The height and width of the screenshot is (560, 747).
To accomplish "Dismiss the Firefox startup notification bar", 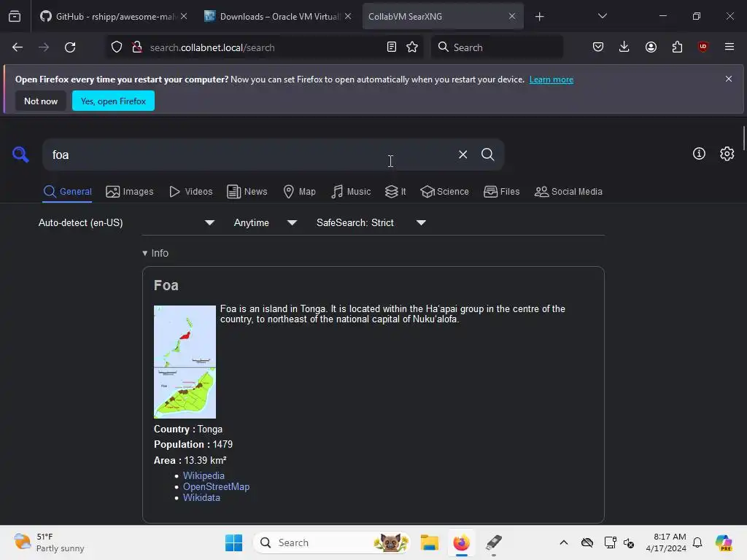I will 729,79.
